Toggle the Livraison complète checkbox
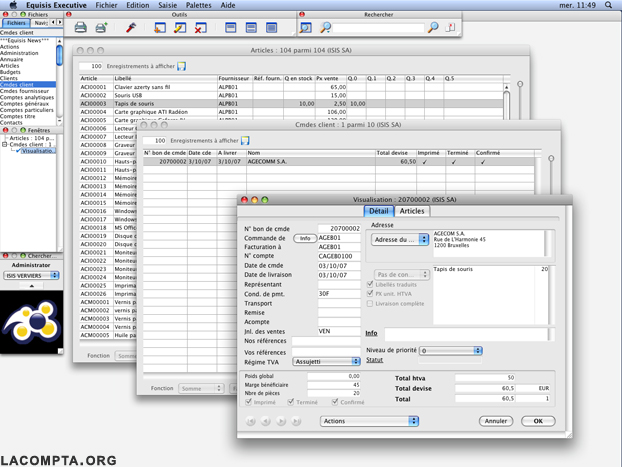Image resolution: width=622 pixels, height=467 pixels. pos(370,304)
